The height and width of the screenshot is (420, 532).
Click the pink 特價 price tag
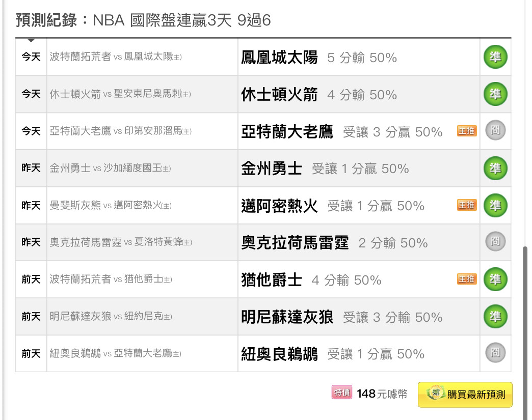(x=341, y=393)
